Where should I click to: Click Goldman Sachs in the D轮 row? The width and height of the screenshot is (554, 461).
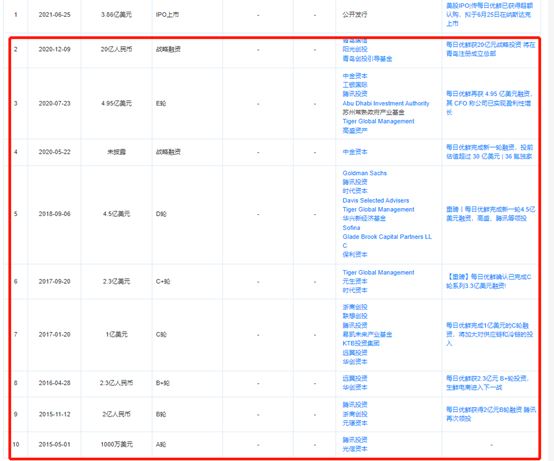pos(364,173)
